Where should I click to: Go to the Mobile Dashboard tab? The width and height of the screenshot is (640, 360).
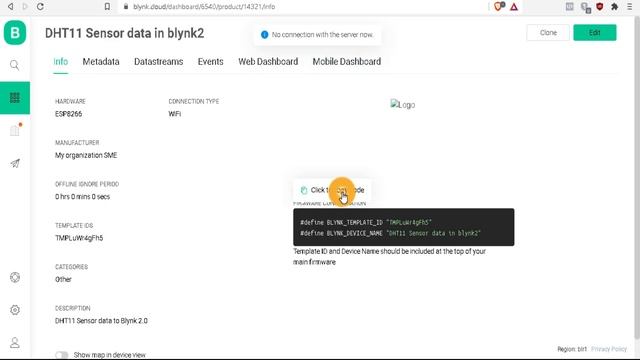pos(347,62)
